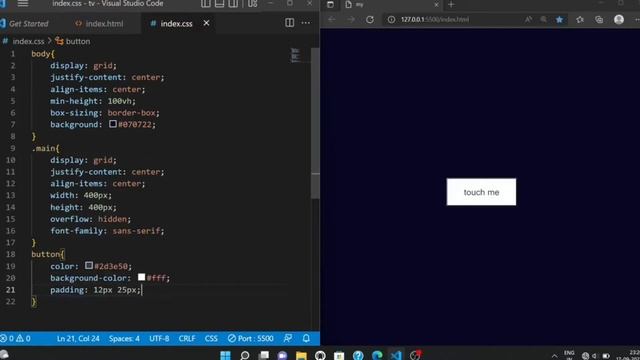
Task: Open the VS Code hamburger menu
Action: 23,4
